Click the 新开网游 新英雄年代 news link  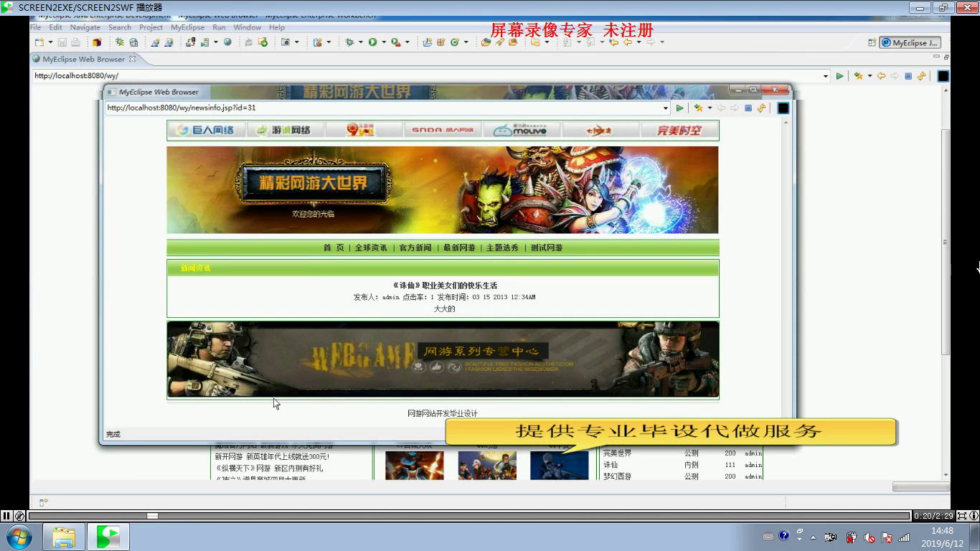272,456
